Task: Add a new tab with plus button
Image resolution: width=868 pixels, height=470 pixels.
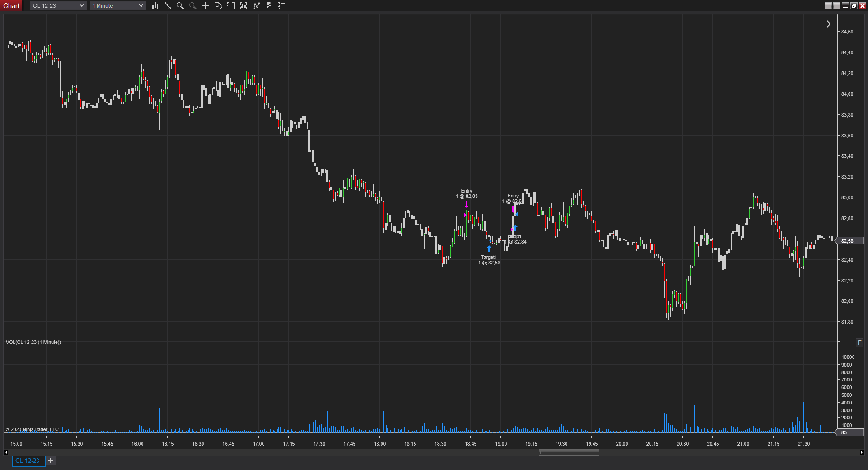Action: click(51, 461)
